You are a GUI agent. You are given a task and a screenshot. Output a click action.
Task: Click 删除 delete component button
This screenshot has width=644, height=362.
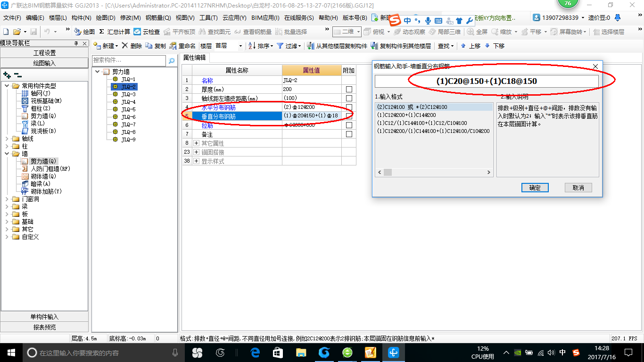[x=132, y=46]
